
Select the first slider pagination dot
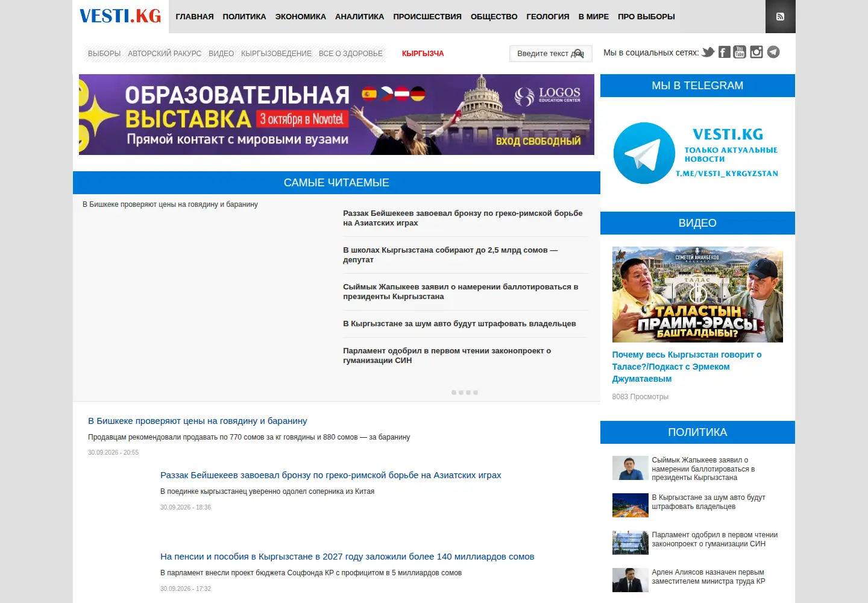coord(454,393)
